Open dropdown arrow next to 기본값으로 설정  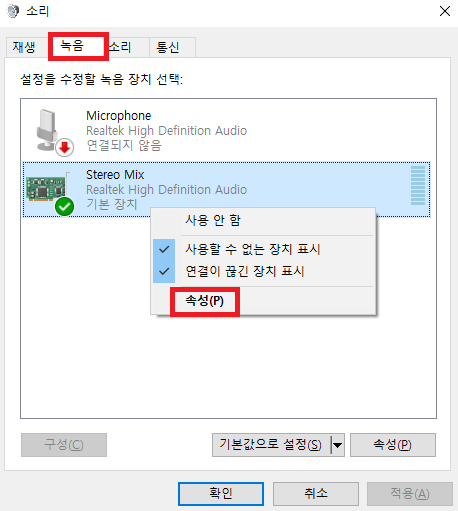[x=337, y=445]
